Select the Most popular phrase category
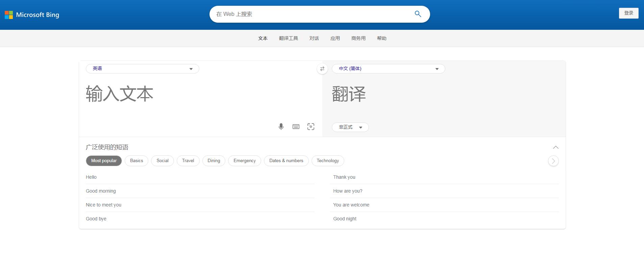The width and height of the screenshot is (644, 262). click(104, 161)
